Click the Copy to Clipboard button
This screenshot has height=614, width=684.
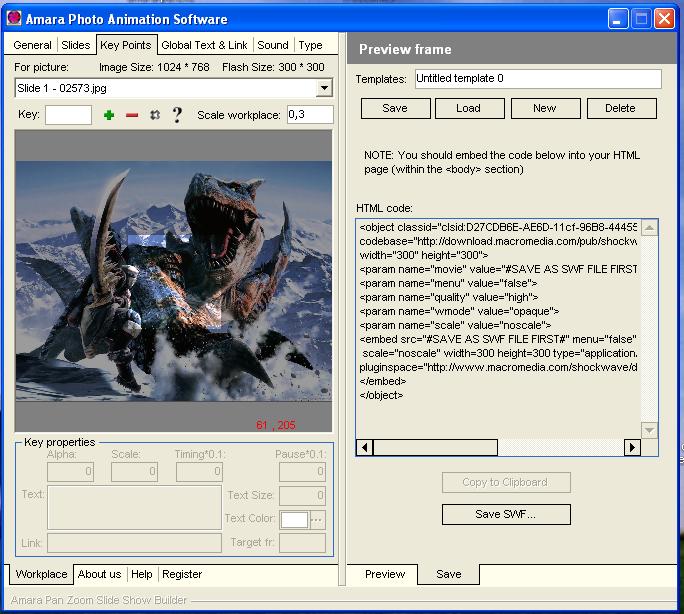[506, 482]
